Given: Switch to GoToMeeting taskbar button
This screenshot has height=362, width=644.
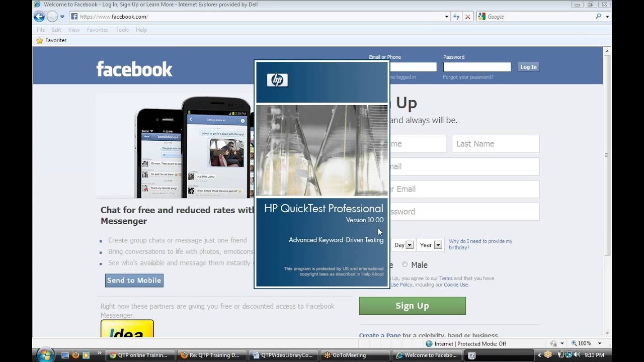Looking at the screenshot, I should click(x=355, y=355).
